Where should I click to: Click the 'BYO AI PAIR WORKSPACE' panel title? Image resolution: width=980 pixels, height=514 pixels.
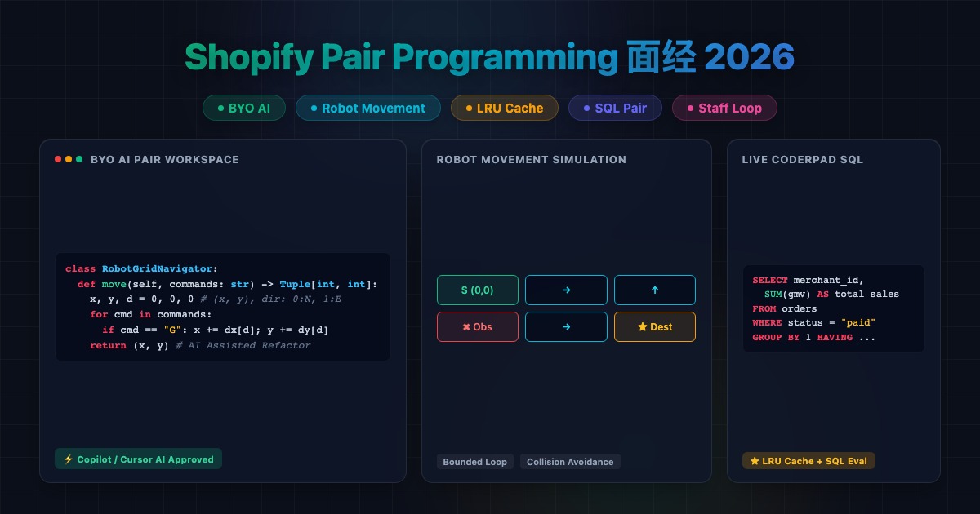point(165,159)
